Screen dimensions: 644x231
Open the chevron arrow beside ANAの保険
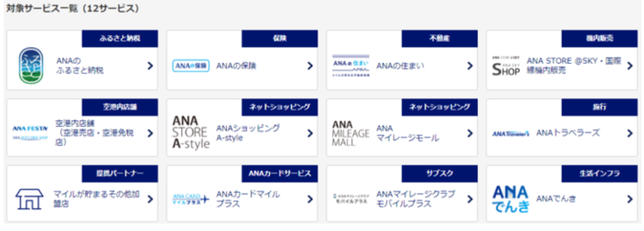pyautogui.click(x=310, y=66)
